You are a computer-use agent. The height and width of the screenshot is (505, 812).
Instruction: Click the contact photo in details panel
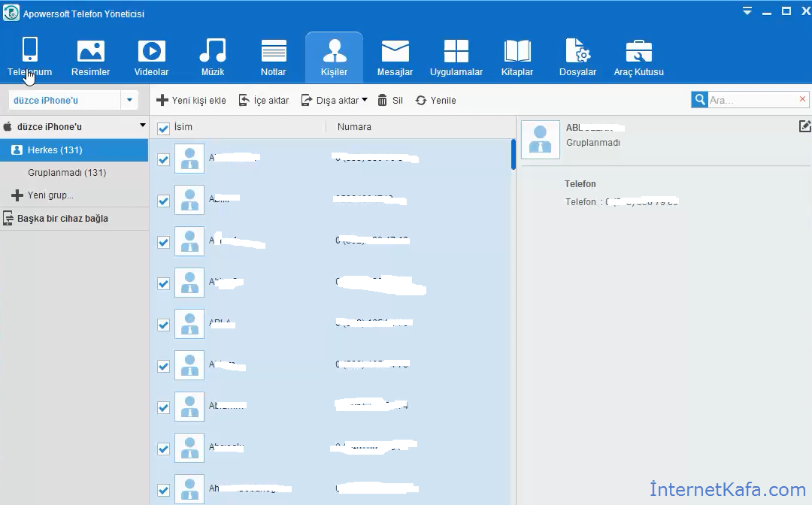(x=540, y=140)
